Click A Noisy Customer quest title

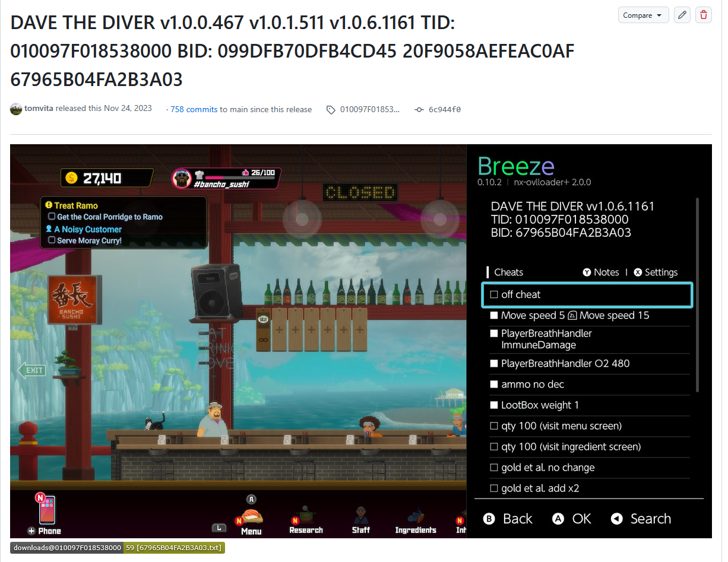pyautogui.click(x=88, y=229)
